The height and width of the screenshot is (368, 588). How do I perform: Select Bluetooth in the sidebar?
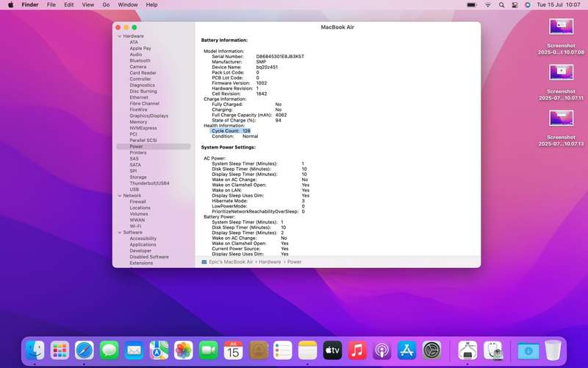click(140, 60)
